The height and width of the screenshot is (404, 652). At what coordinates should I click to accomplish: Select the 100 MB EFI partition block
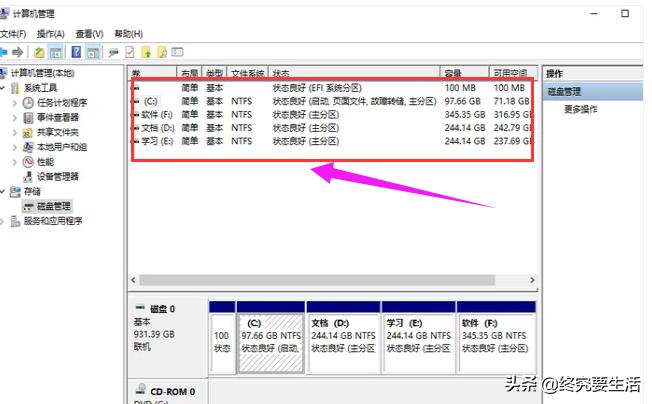tap(222, 337)
